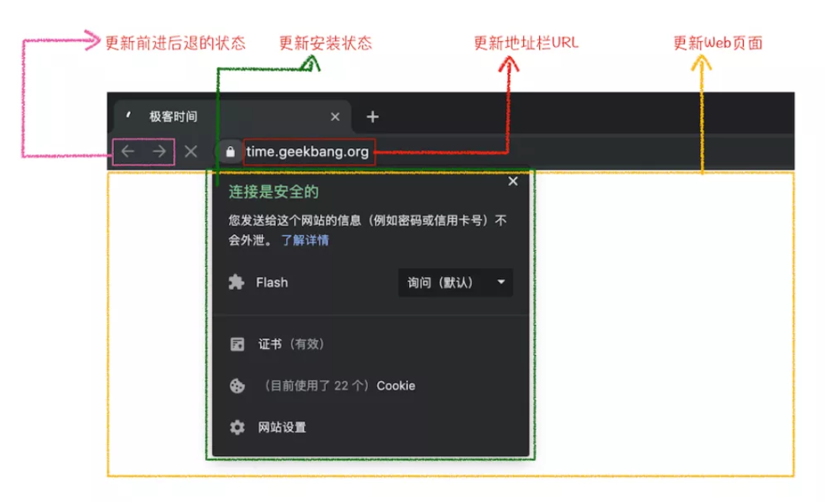This screenshot has width=825, height=504.
Task: Open a new tab with plus button
Action: 373,117
